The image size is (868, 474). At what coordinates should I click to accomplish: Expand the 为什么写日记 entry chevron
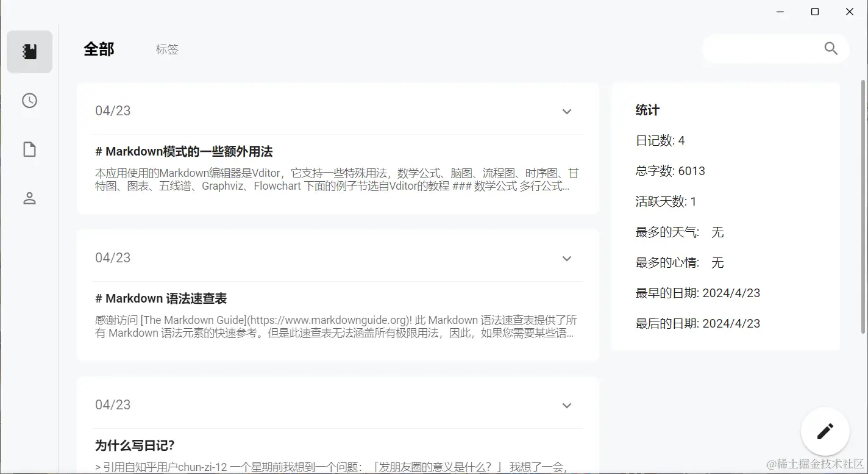click(x=567, y=406)
